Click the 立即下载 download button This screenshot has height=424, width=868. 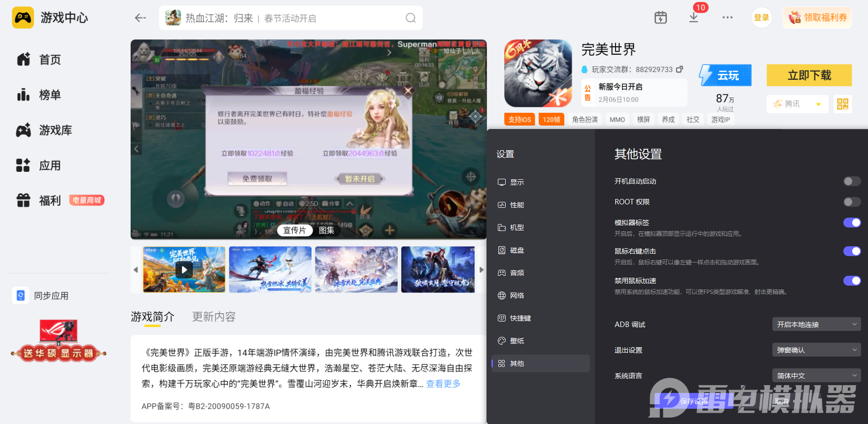(x=809, y=75)
